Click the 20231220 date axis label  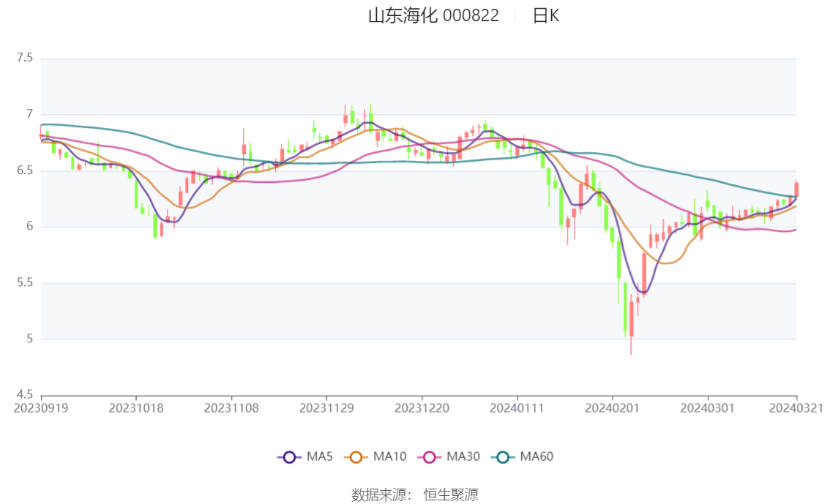tap(422, 408)
